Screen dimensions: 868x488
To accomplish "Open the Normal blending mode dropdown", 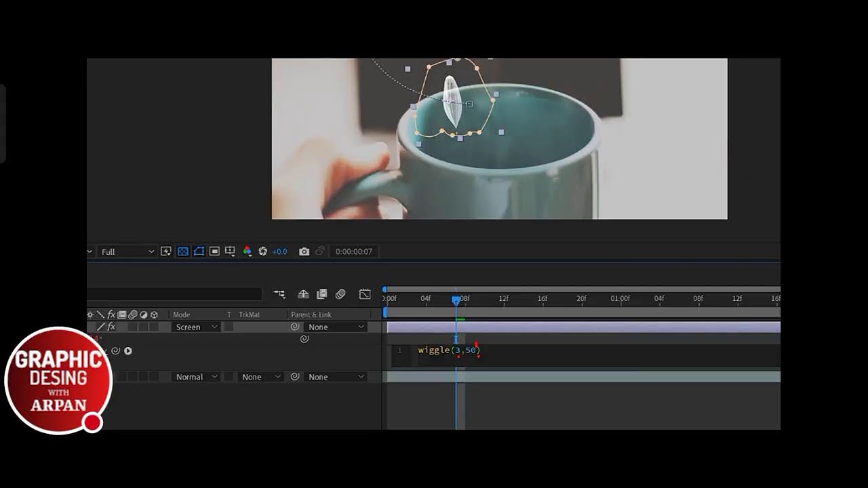I will 195,377.
